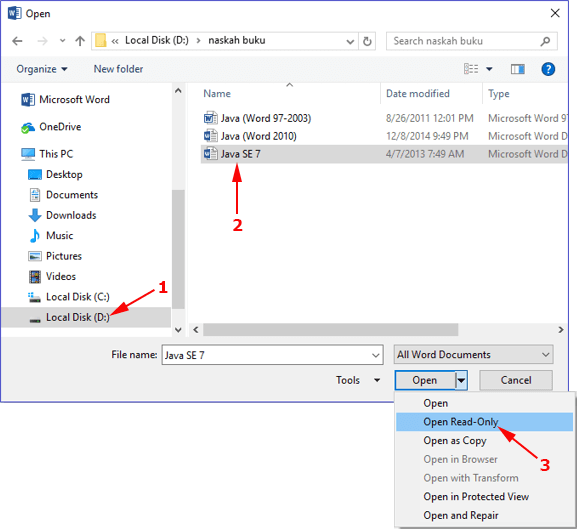The image size is (577, 529).
Task: Open the Downloads folder
Action: coord(63,215)
